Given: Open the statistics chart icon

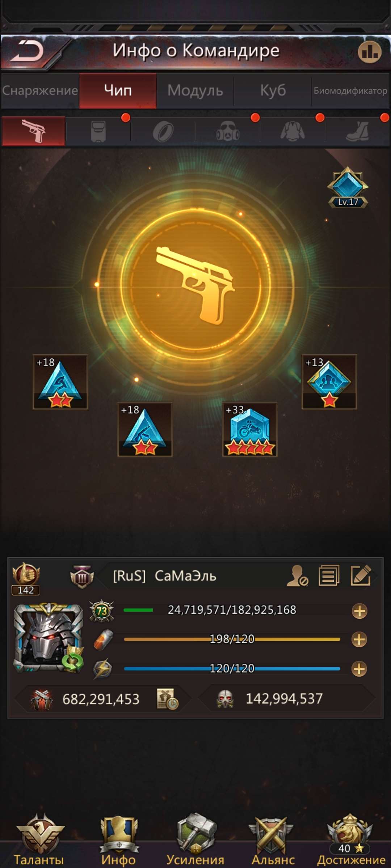Looking at the screenshot, I should 370,52.
